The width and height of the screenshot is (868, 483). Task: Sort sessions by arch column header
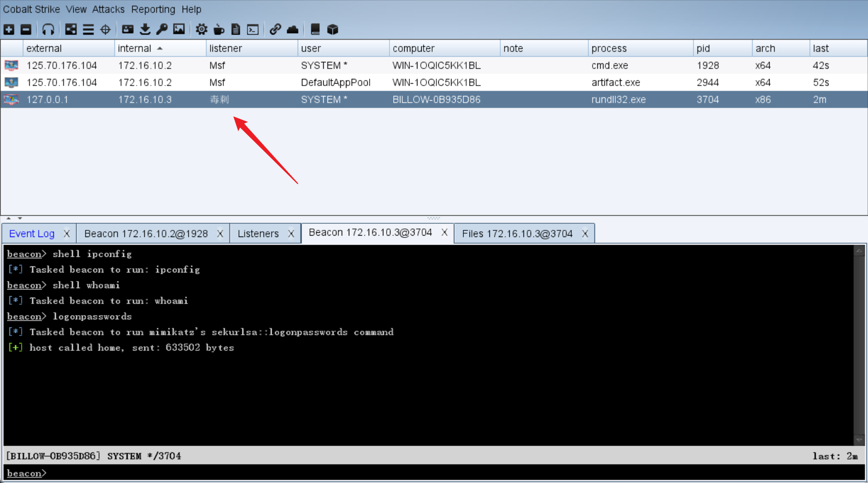780,48
